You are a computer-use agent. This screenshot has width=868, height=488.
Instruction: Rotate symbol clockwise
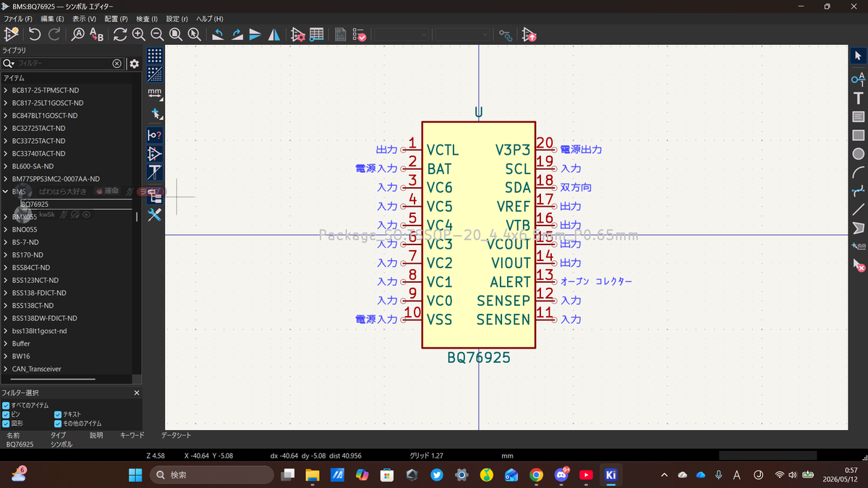click(237, 34)
